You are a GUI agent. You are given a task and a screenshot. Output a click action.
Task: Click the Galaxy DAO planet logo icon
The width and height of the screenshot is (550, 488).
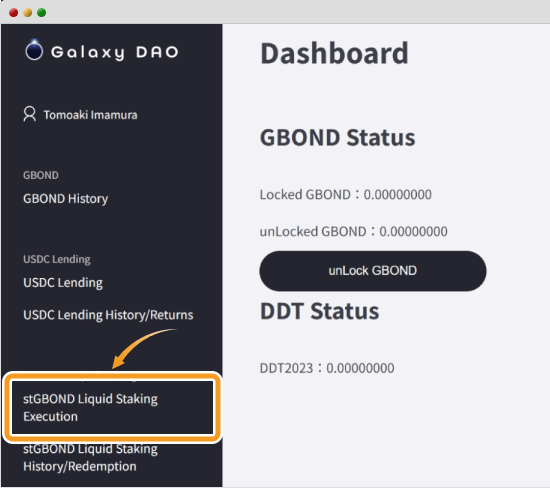pyautogui.click(x=34, y=49)
